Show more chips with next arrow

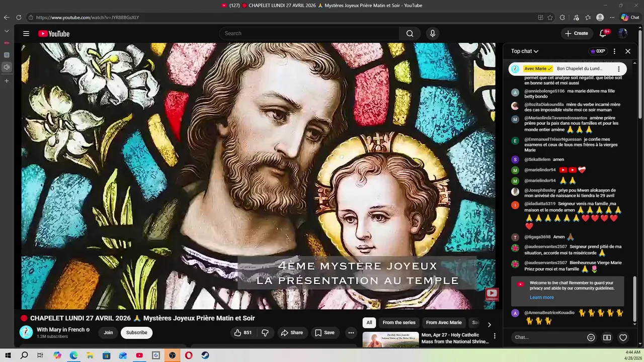coord(489,324)
